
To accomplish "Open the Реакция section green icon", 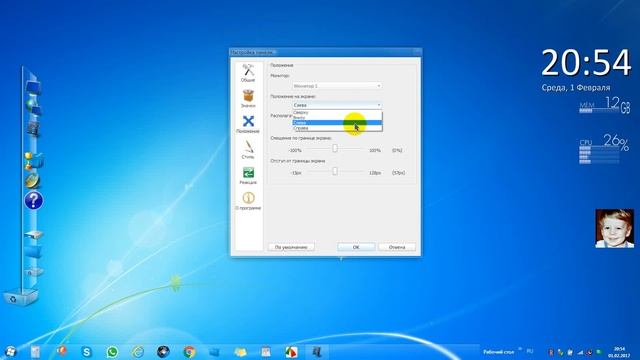I will [248, 176].
